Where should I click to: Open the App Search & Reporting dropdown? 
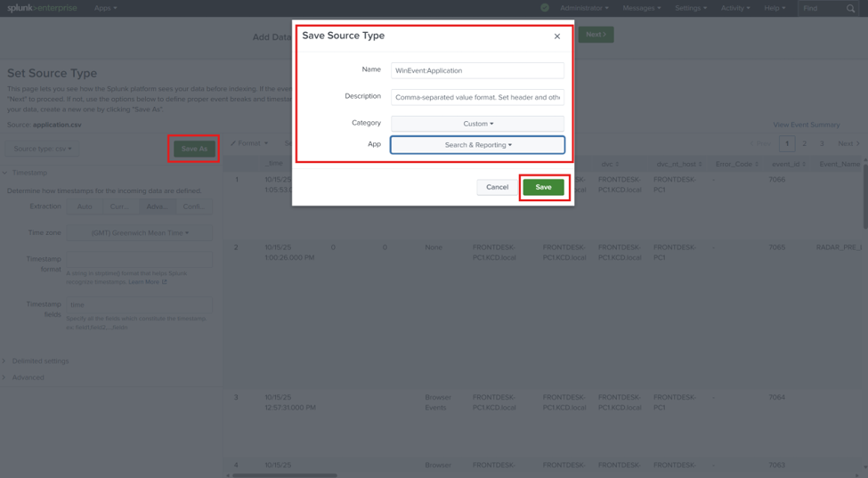coord(477,145)
